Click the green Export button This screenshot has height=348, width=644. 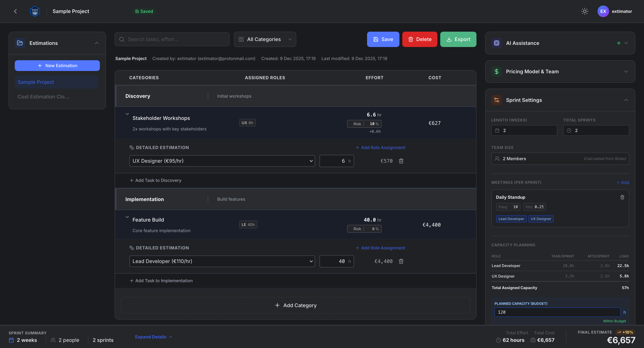458,39
